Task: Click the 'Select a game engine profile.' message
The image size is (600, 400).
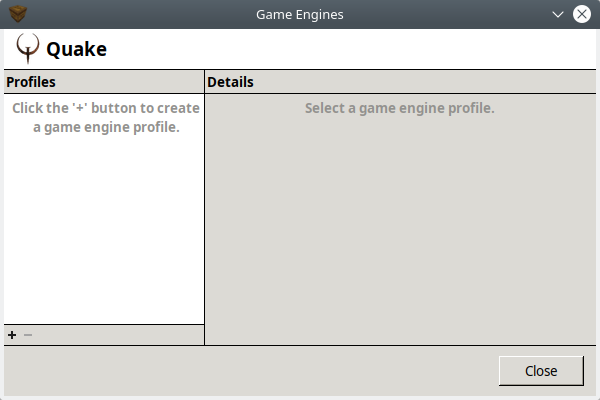Action: pos(399,108)
